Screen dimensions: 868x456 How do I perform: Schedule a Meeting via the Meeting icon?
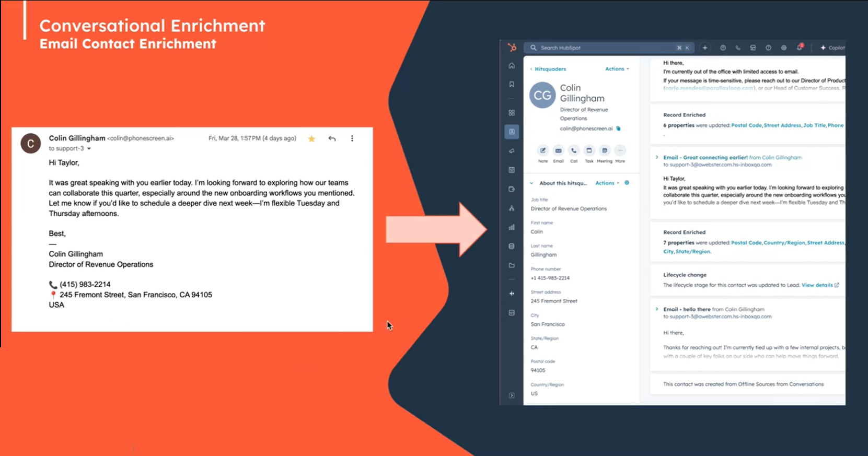(604, 151)
